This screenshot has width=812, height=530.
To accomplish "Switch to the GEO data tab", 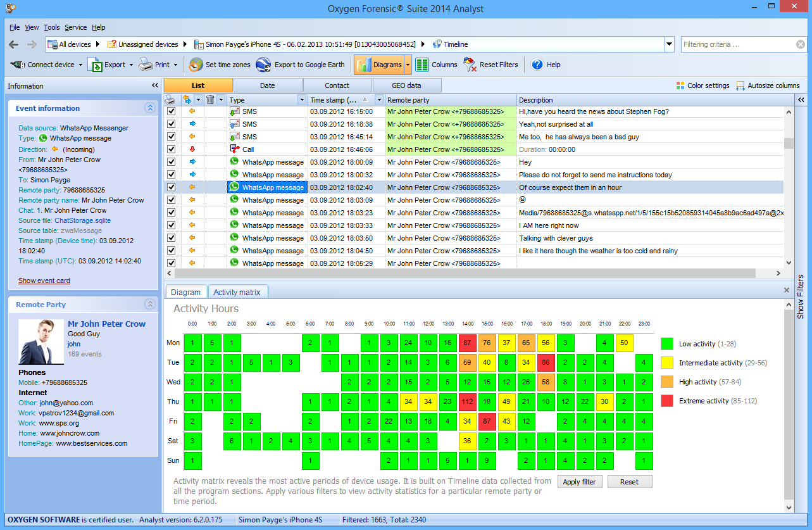I will pos(406,85).
